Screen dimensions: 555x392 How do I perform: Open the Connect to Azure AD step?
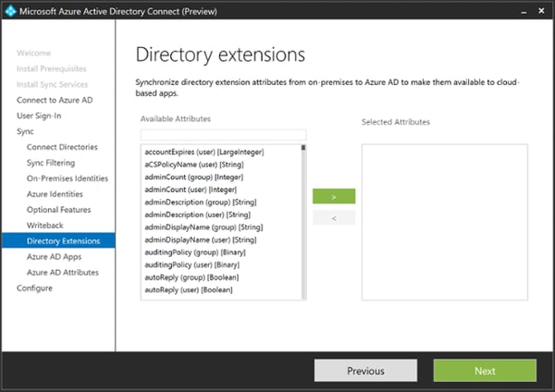click(x=55, y=100)
